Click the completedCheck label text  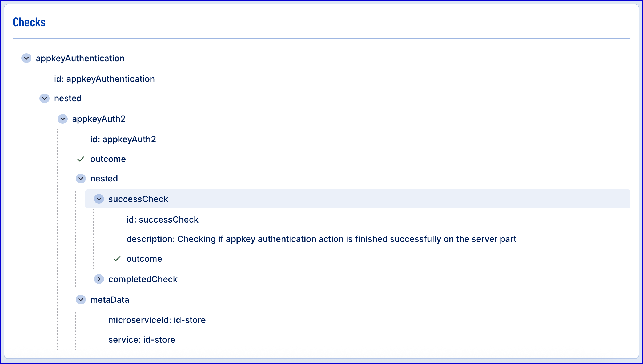click(x=143, y=279)
